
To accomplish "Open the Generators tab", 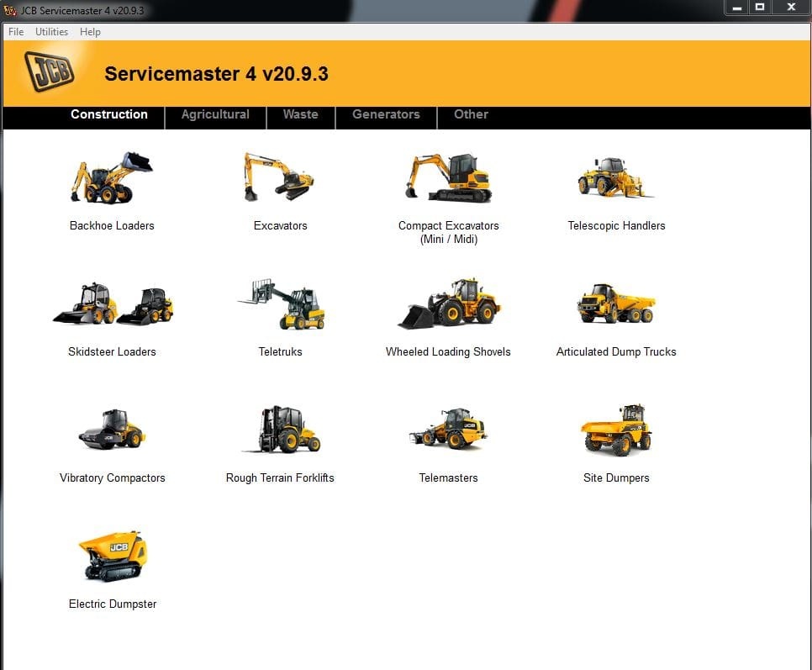I will [386, 114].
